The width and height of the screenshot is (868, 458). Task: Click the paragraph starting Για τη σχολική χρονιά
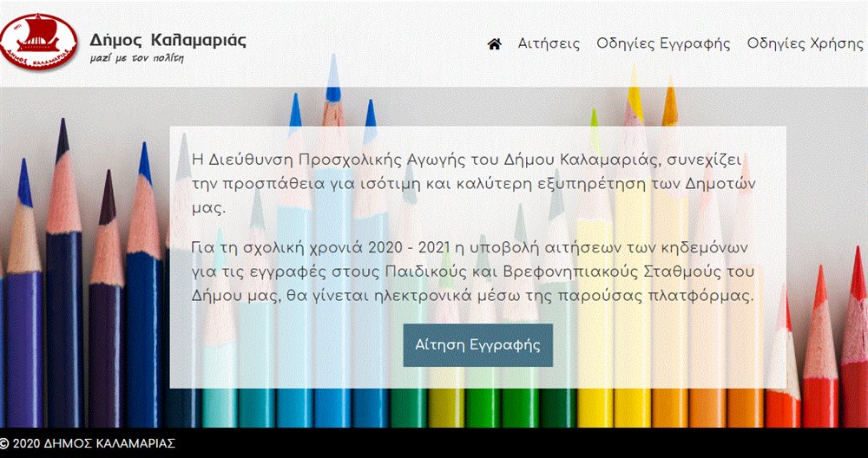tap(473, 272)
